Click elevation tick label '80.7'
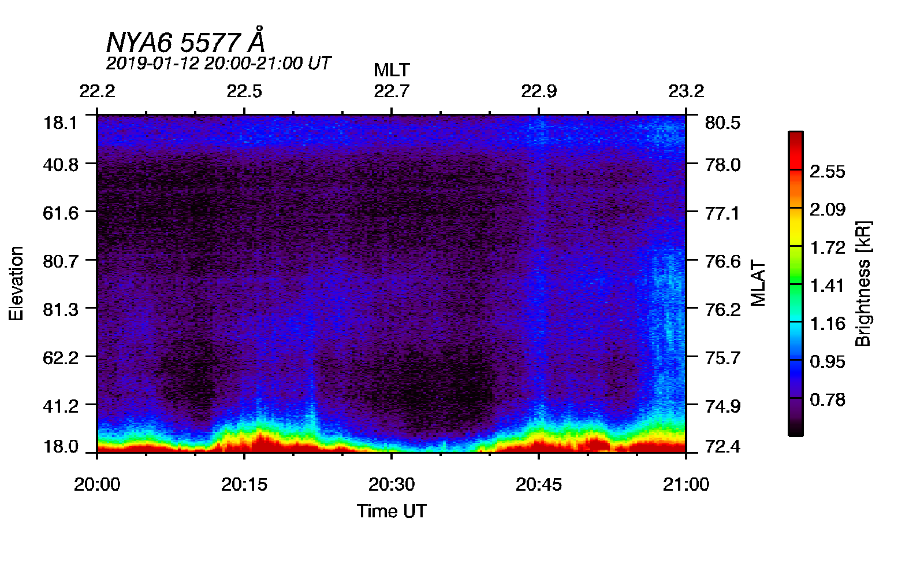This screenshot has height=578, width=924. tap(61, 261)
